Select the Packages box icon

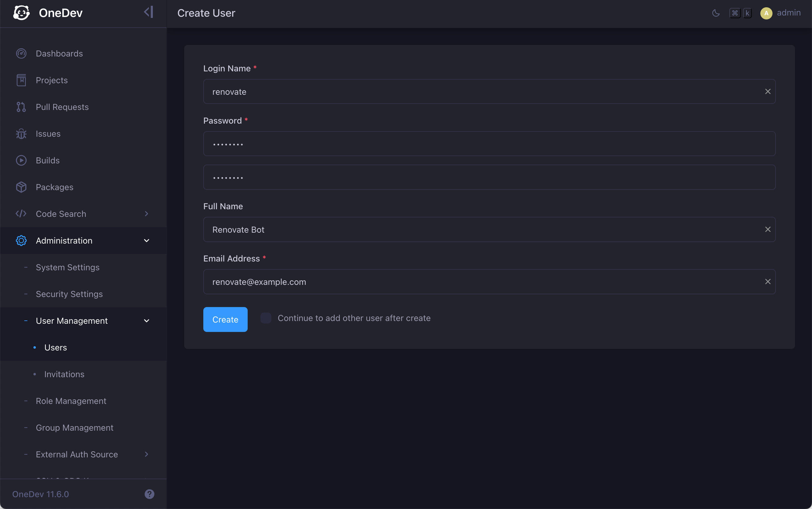(x=21, y=187)
